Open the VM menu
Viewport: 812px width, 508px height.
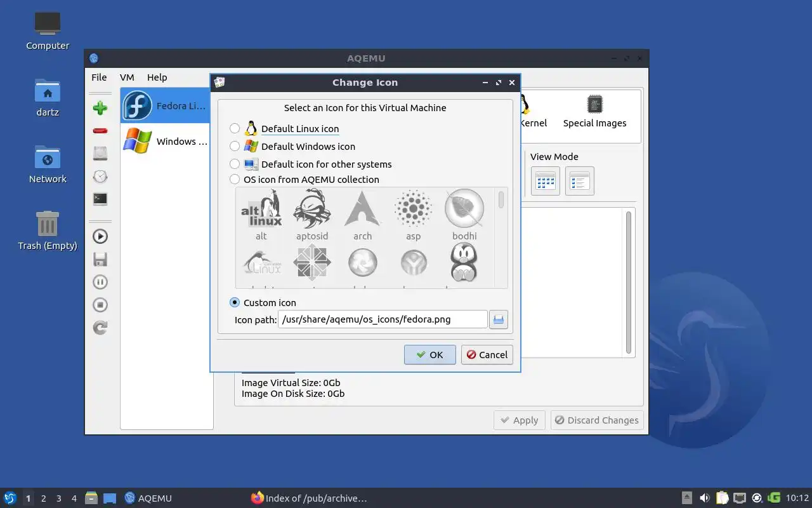coord(127,77)
